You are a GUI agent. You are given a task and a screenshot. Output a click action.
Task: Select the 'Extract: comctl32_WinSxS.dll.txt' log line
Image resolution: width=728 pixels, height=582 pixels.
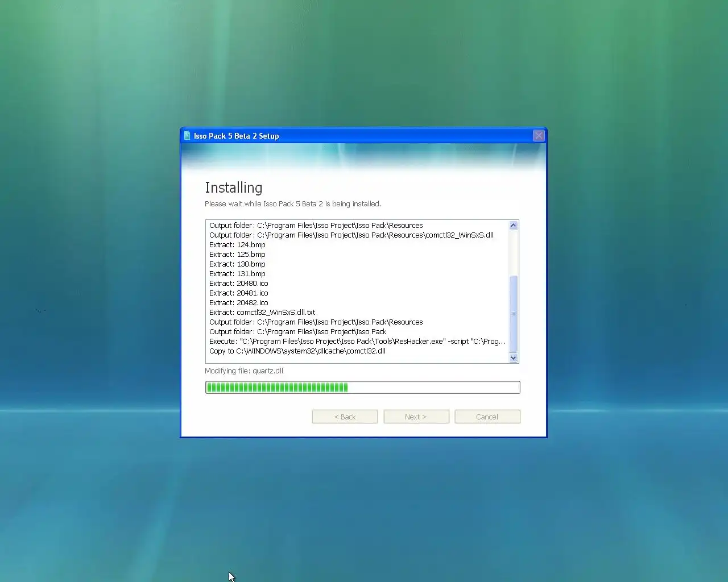coord(262,313)
